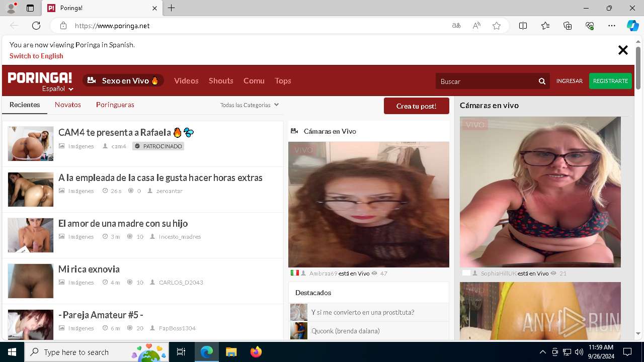Viewport: 644px width, 362px height.
Task: Click the Crea tu post! button
Action: click(x=416, y=106)
